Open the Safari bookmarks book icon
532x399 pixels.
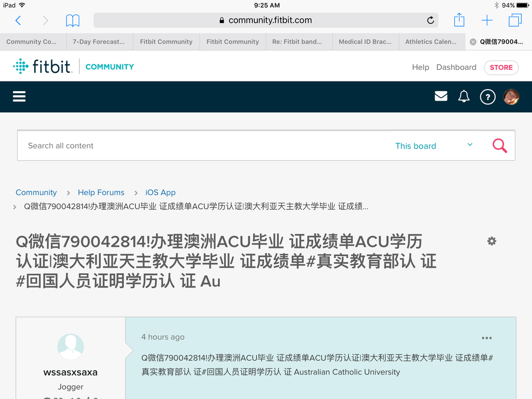point(72,20)
